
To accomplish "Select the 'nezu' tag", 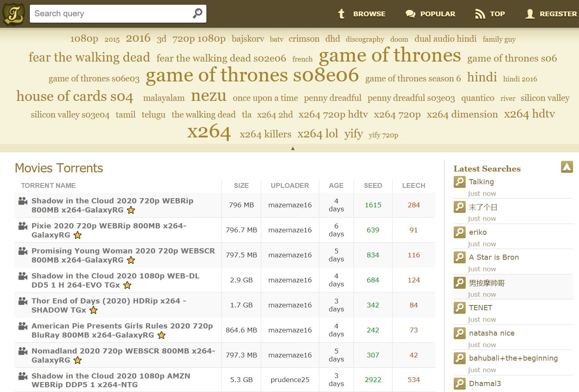I will pos(208,96).
